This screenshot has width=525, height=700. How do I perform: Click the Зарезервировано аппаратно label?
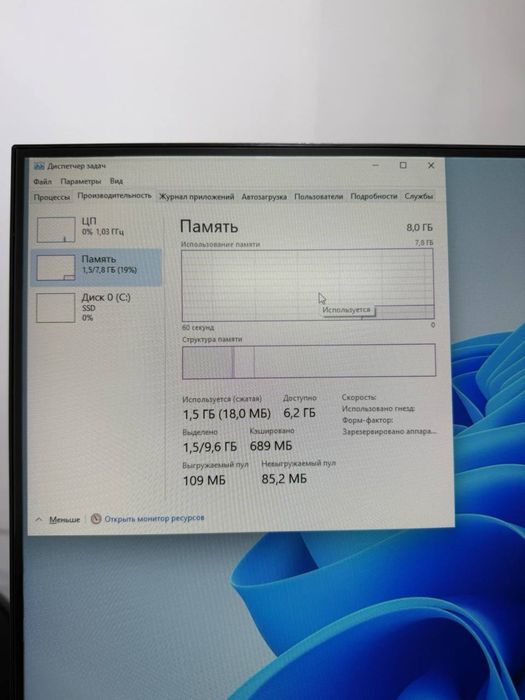(x=389, y=432)
